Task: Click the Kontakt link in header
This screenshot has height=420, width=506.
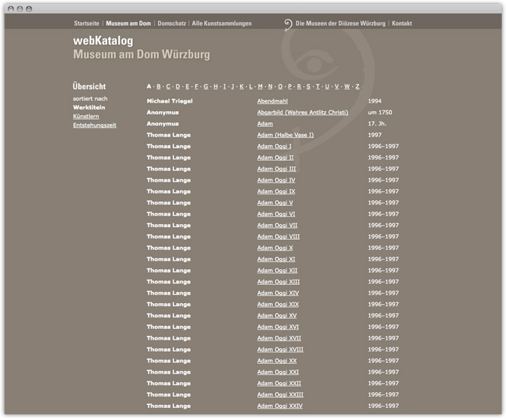Action: 402,23
